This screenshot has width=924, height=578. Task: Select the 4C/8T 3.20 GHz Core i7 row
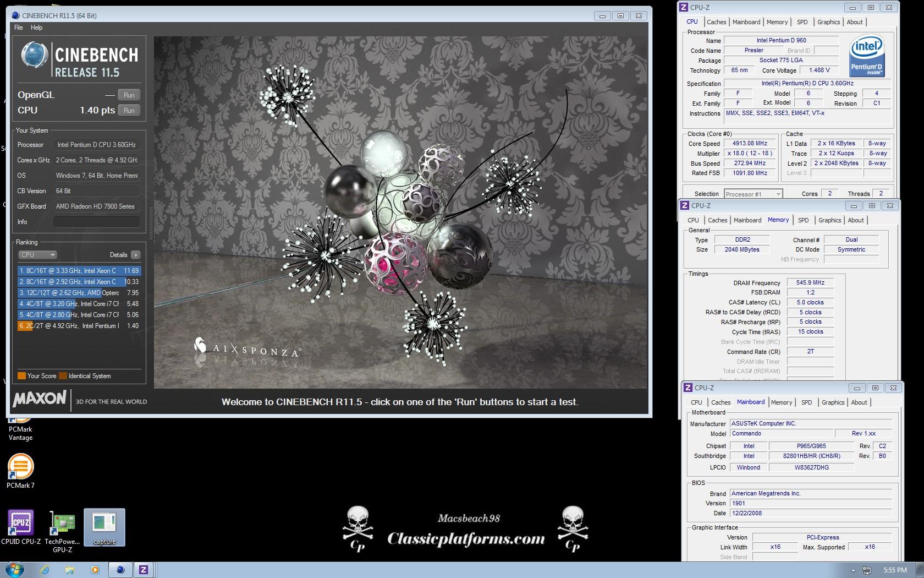79,304
